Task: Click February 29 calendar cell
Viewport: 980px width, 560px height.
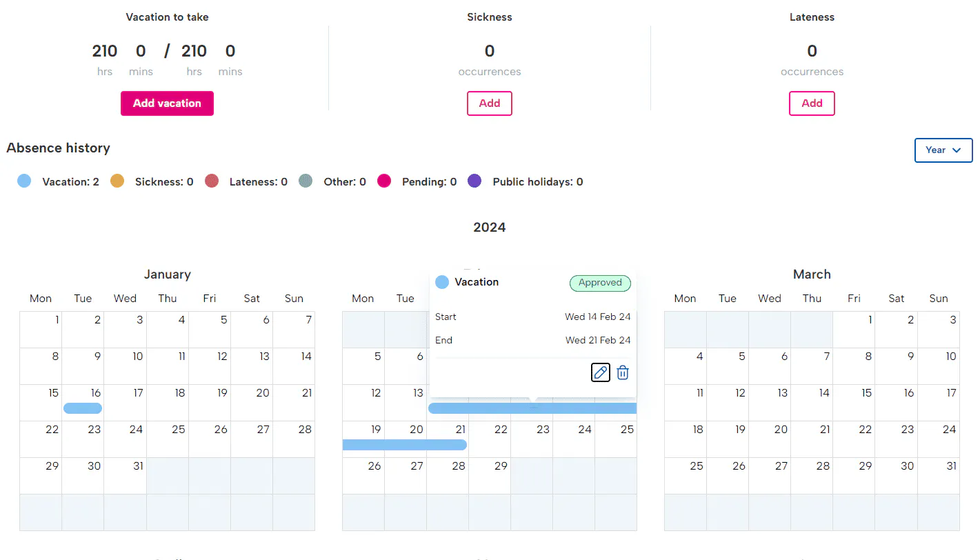Action: (490, 475)
